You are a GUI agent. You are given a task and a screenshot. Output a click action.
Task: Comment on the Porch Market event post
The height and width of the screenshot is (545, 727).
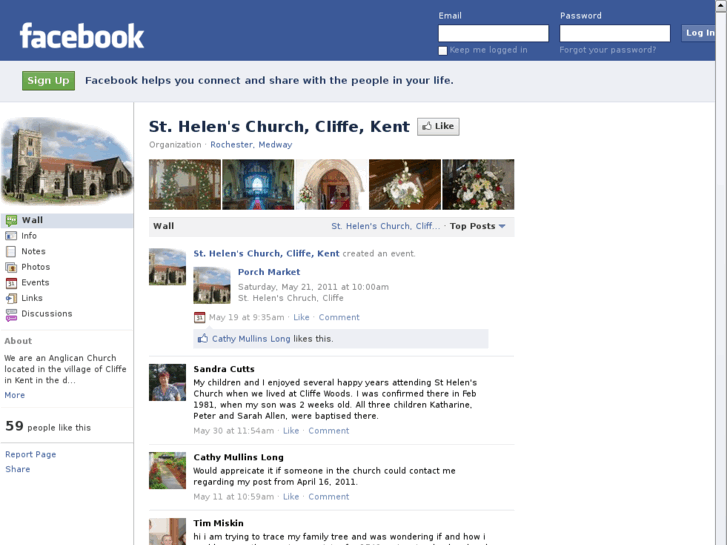coord(339,317)
